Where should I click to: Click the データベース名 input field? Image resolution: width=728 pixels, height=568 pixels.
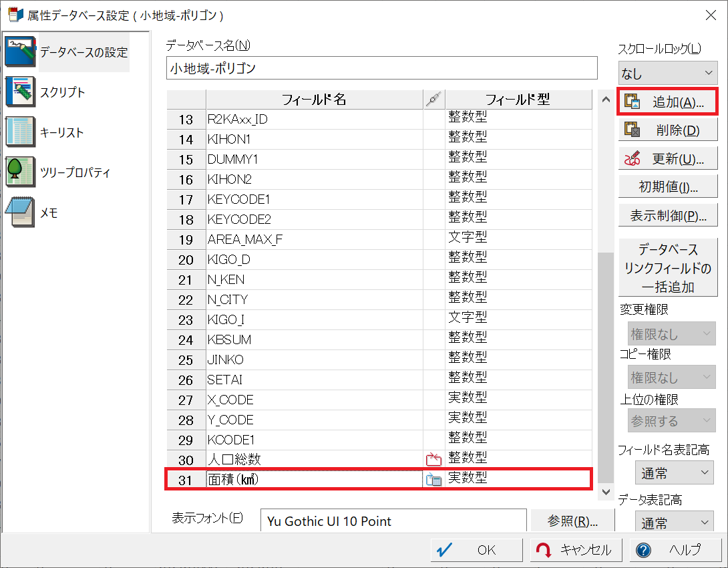pos(381,68)
